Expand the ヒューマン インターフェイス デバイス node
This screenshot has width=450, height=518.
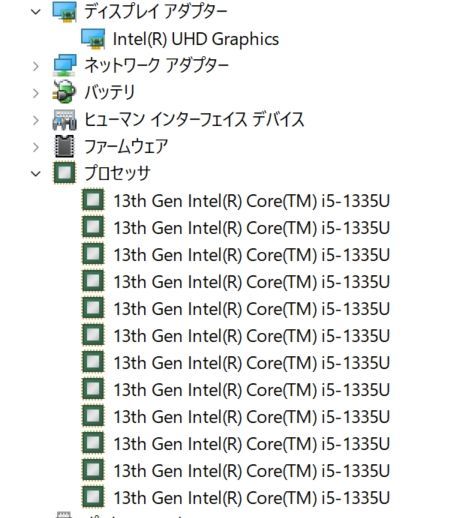[x=36, y=120]
